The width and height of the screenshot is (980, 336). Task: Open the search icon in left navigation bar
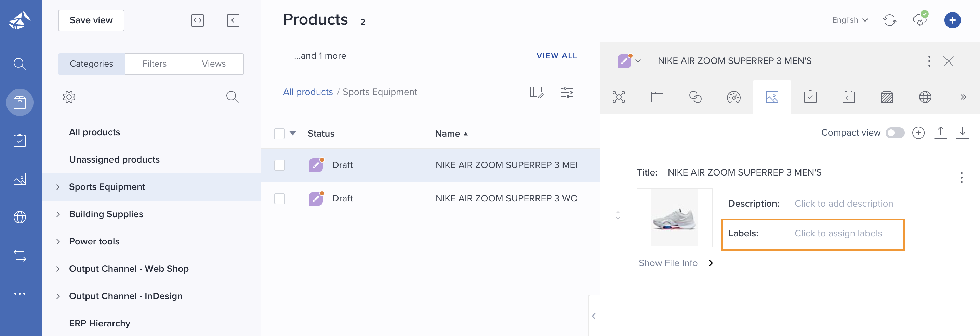tap(20, 64)
